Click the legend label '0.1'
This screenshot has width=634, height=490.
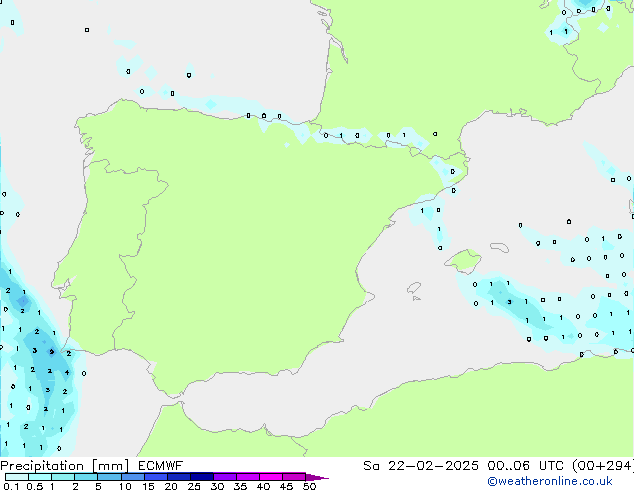click(x=11, y=486)
